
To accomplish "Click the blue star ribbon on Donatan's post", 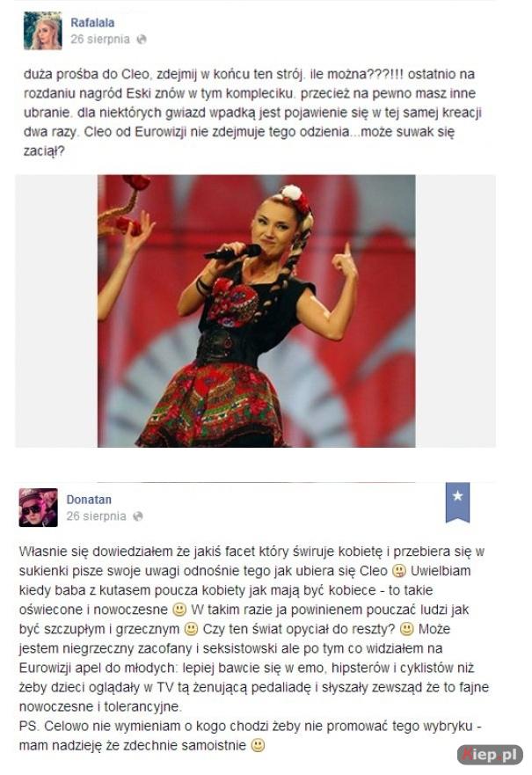I will click(x=457, y=502).
